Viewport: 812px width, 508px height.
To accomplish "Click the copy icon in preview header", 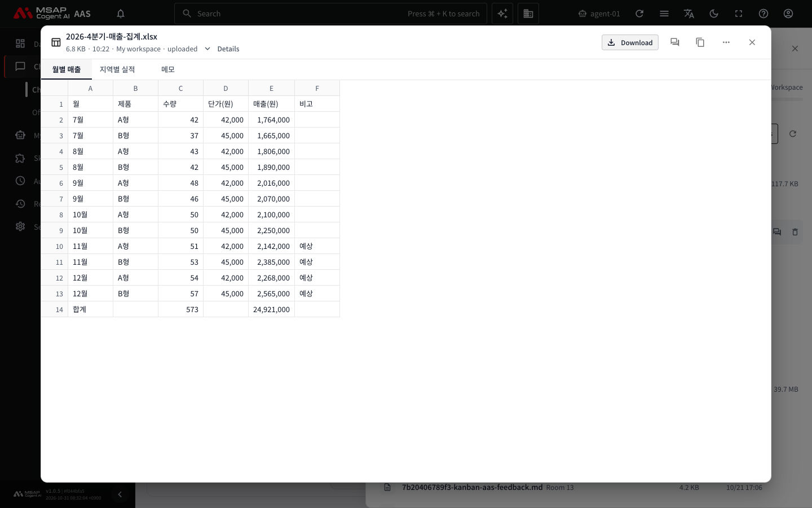I will point(700,42).
